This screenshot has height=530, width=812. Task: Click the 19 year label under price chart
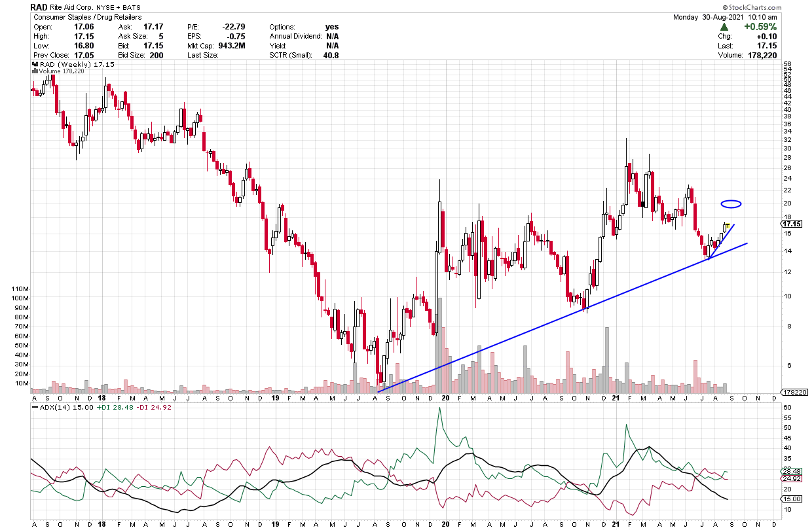pos(274,397)
